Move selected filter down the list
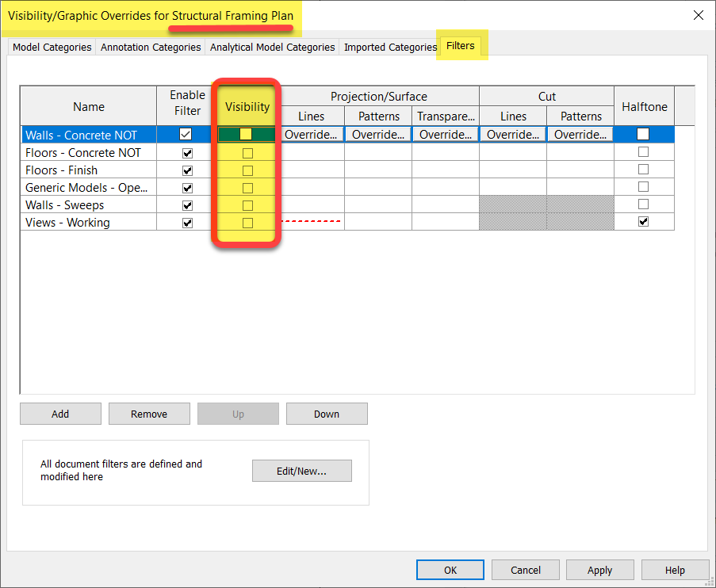The image size is (716, 588). [327, 413]
